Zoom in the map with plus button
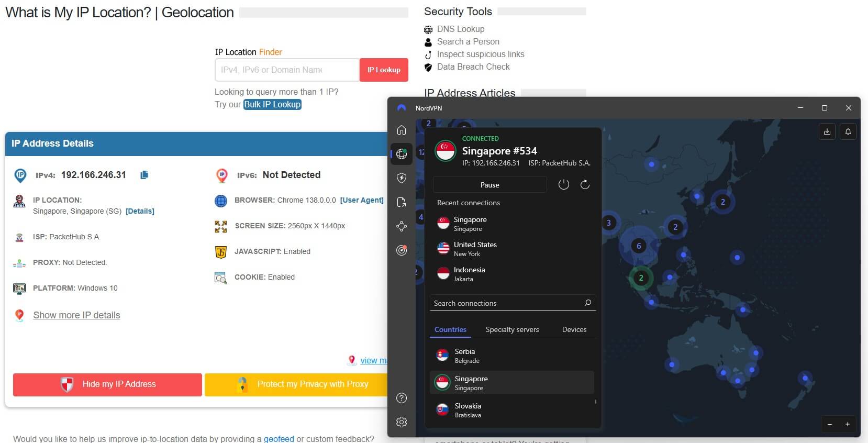The height and width of the screenshot is (443, 868). [x=848, y=424]
